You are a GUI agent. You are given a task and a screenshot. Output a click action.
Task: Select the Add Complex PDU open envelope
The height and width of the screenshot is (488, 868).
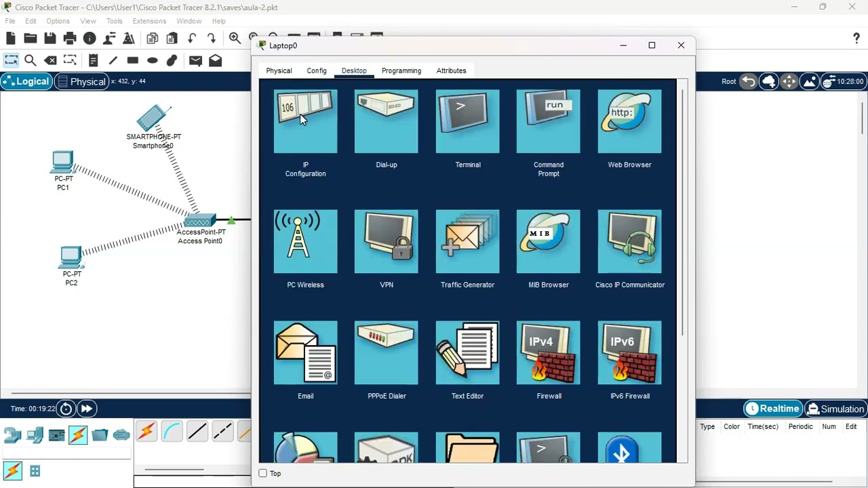pos(216,60)
